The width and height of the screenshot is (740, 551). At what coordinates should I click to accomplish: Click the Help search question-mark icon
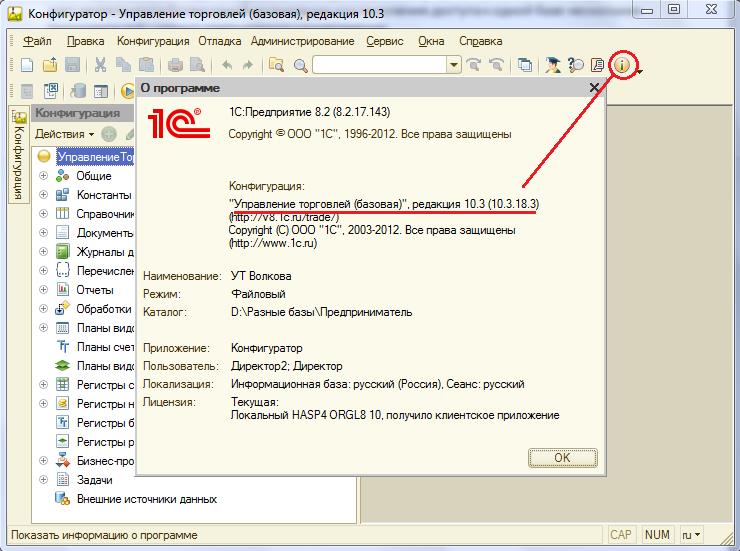[x=575, y=65]
